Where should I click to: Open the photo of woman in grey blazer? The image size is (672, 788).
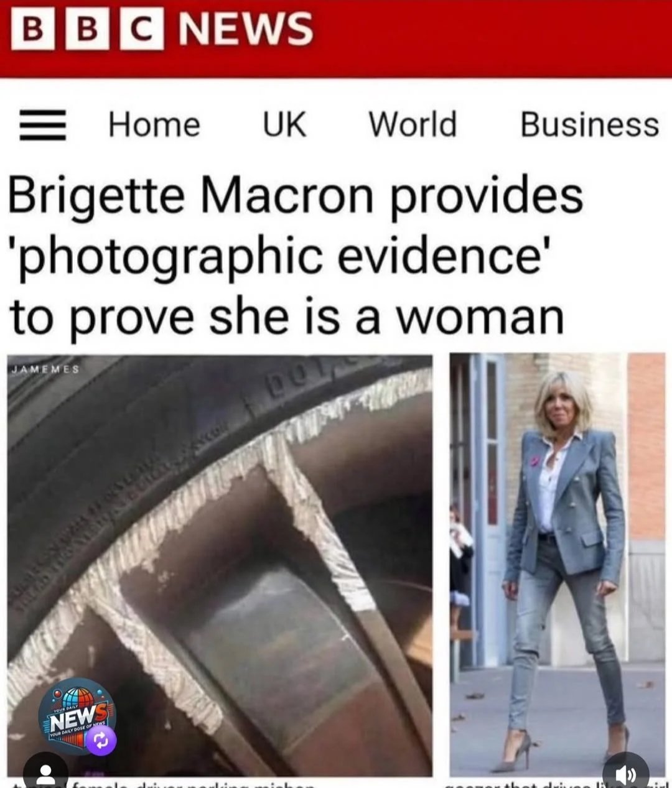pos(558,563)
